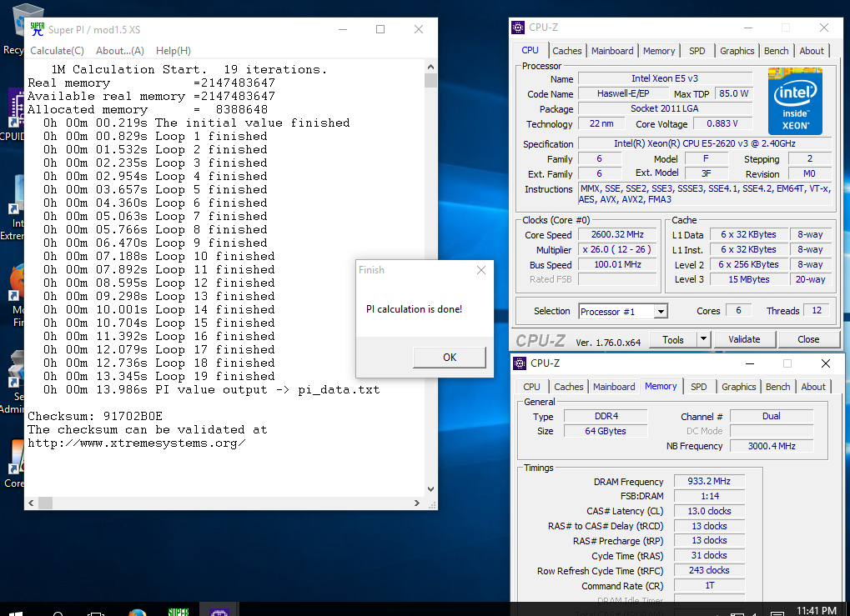Image resolution: width=850 pixels, height=616 pixels.
Task: Click the top CPU-Z window title icon
Action: tap(518, 27)
